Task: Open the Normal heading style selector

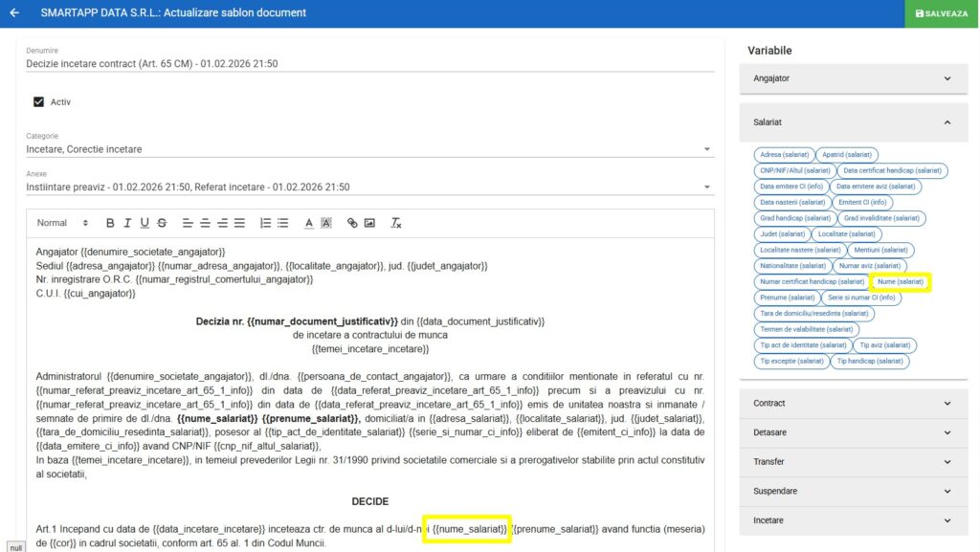Action: click(62, 223)
